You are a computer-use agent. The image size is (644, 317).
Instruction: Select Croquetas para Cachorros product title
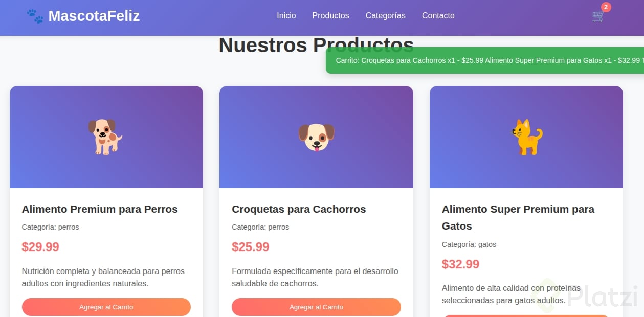(299, 209)
